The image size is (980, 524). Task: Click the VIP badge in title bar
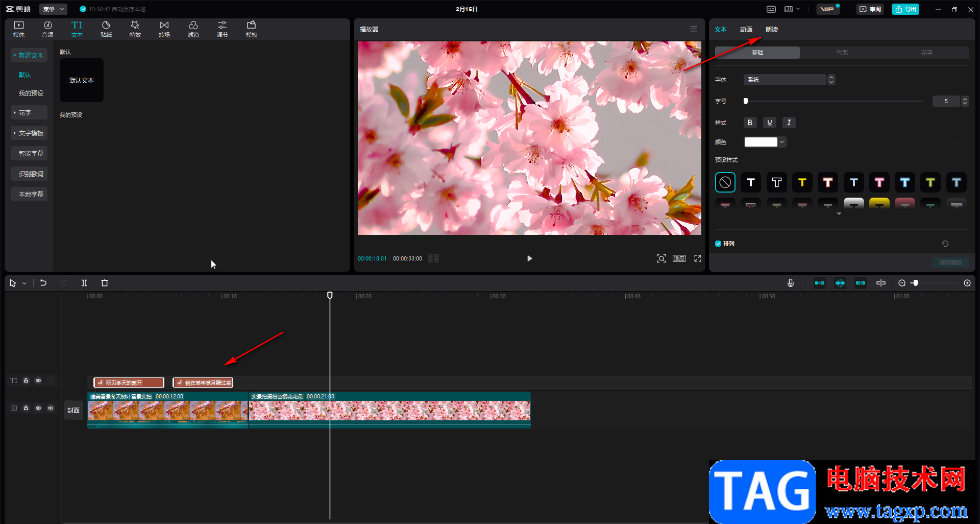click(x=827, y=9)
